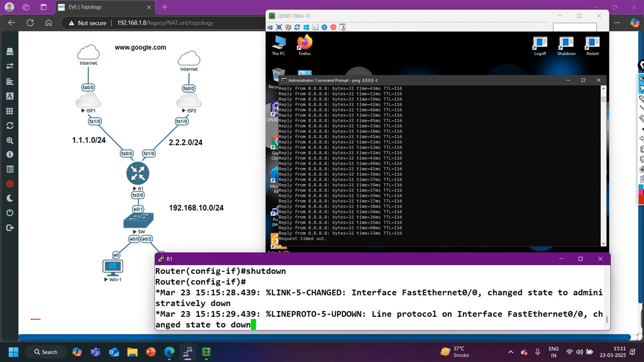Viewport: 644px width, 362px height.
Task: Open a new browser tab
Action: 165,7
